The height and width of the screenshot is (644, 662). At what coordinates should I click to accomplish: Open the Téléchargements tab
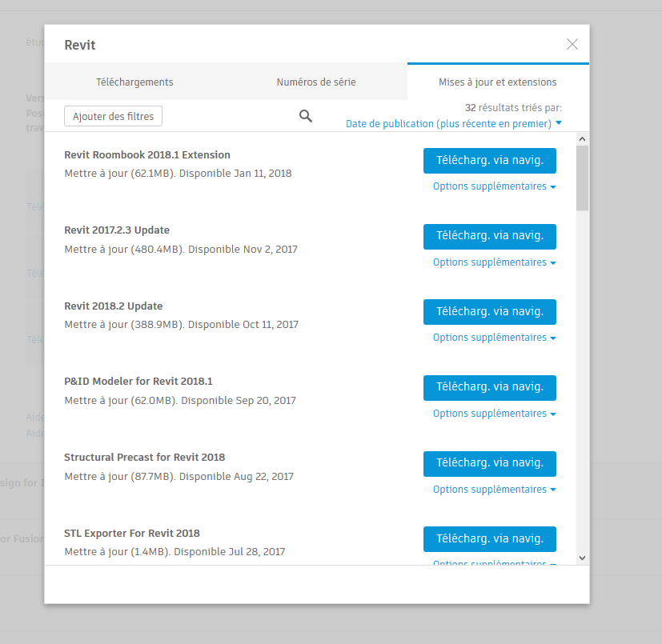coord(134,82)
